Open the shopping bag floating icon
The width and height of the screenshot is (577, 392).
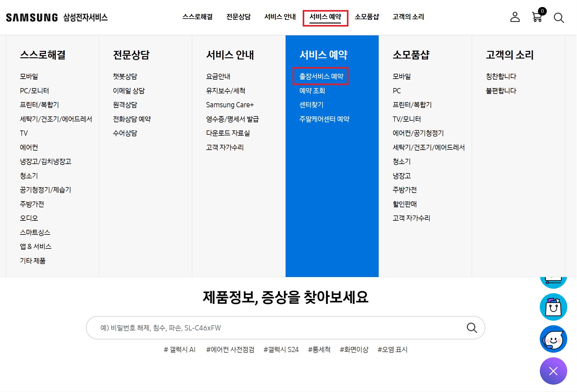point(553,307)
